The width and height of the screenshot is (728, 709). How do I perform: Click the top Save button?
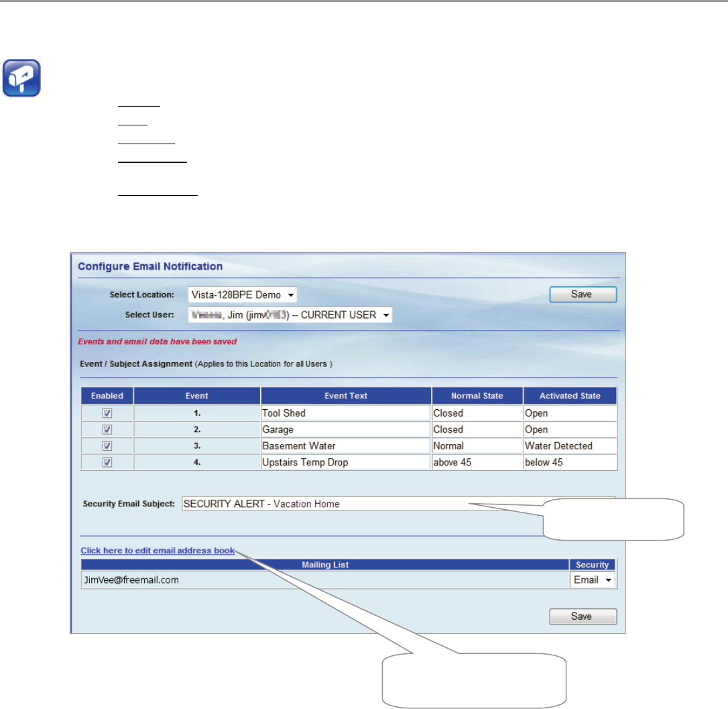coord(583,294)
